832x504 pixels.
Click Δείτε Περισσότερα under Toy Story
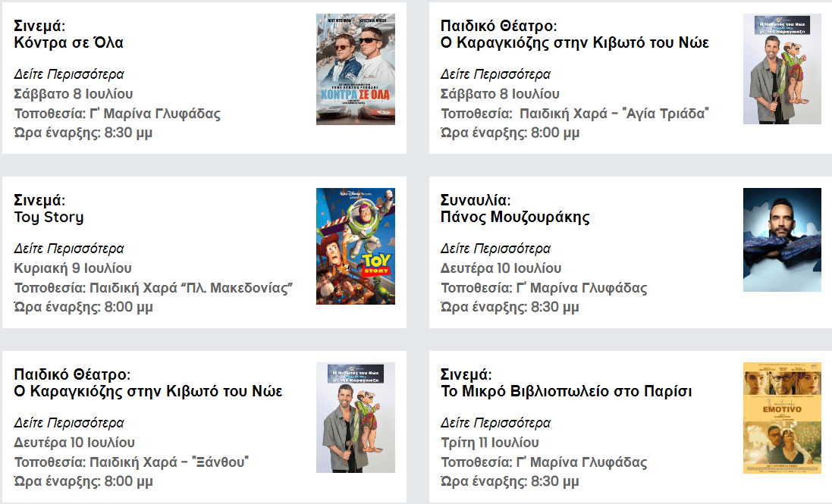pos(69,249)
